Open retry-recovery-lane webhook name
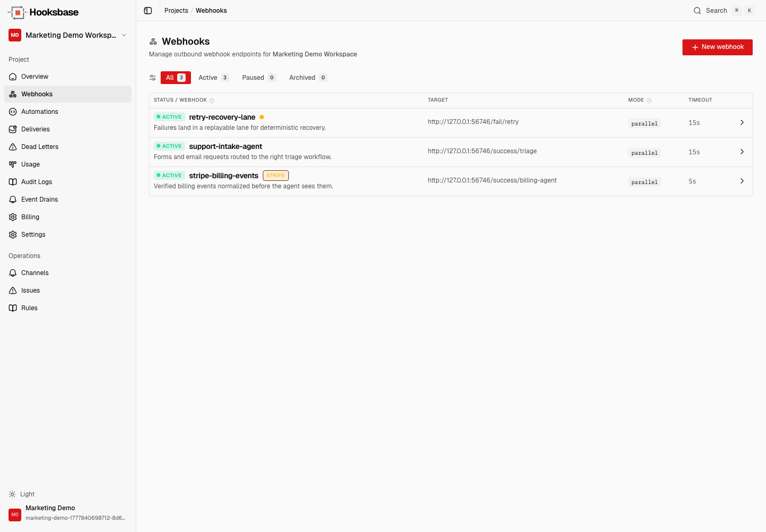 point(222,117)
